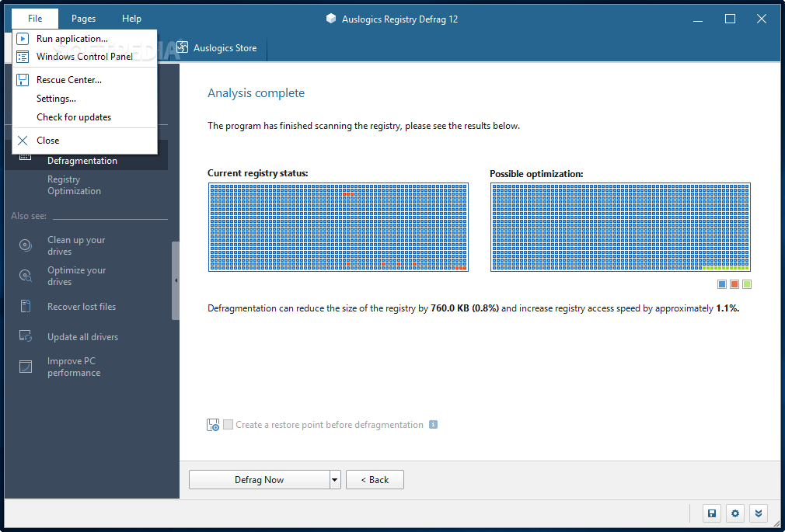
Task: Select Update all drivers
Action: [x=82, y=336]
